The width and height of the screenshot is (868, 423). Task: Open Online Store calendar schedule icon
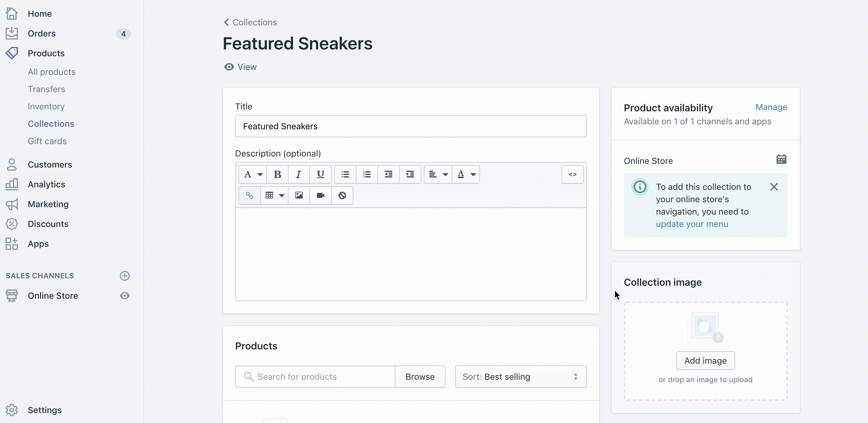click(781, 159)
